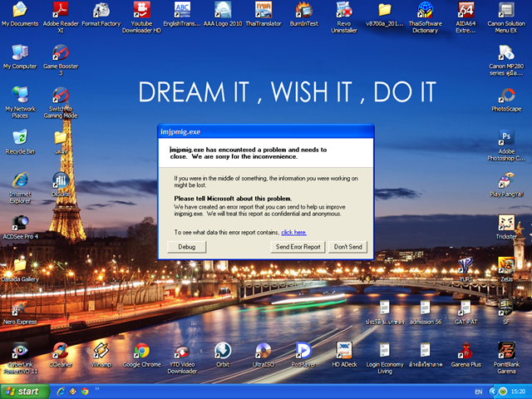Click the Debug button in error dialog
Screen dimensions: 532x399
pyautogui.click(x=186, y=247)
